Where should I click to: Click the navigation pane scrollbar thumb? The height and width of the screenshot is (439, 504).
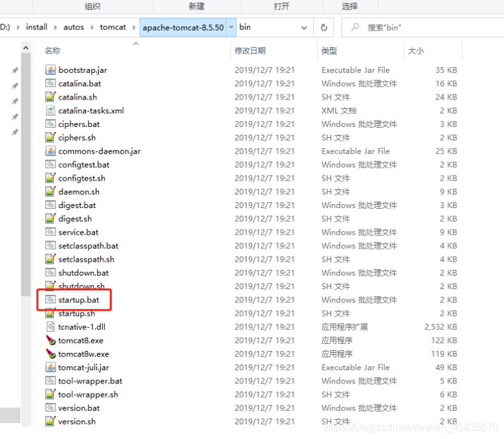pyautogui.click(x=26, y=174)
